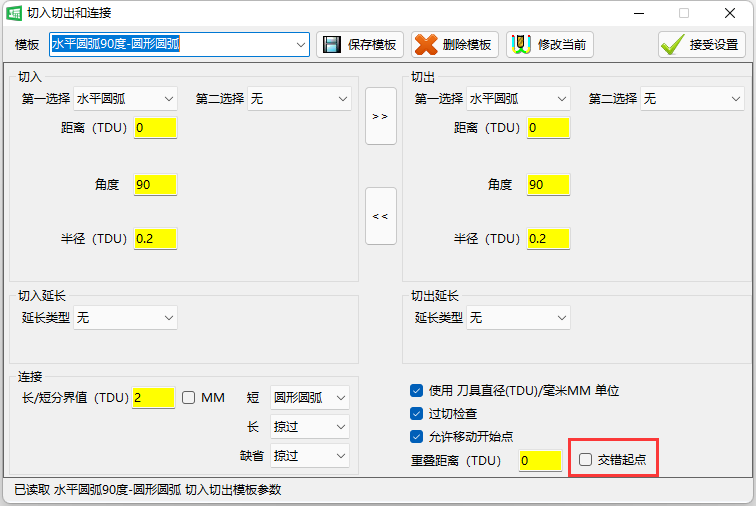Image resolution: width=756 pixels, height=506 pixels.
Task: Click the modify current (修改当前) button
Action: tap(549, 45)
